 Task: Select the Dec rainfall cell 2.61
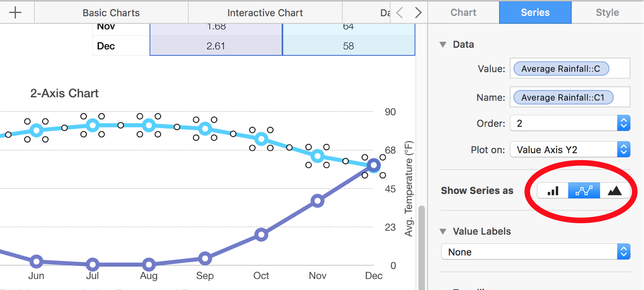click(216, 46)
